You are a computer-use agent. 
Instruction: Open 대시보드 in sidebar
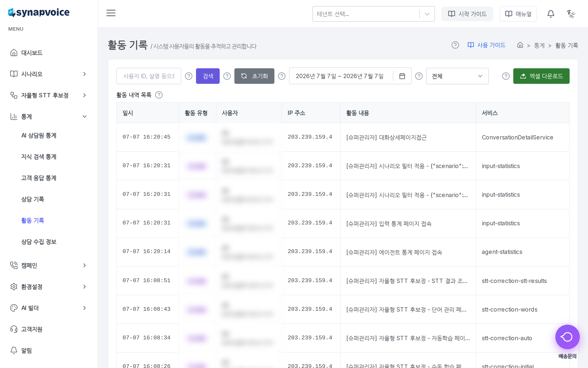tap(49, 53)
